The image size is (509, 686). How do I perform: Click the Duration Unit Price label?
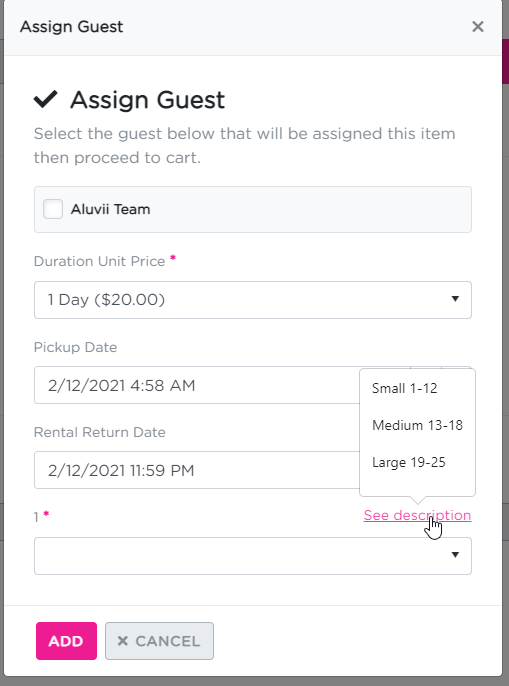coord(99,261)
